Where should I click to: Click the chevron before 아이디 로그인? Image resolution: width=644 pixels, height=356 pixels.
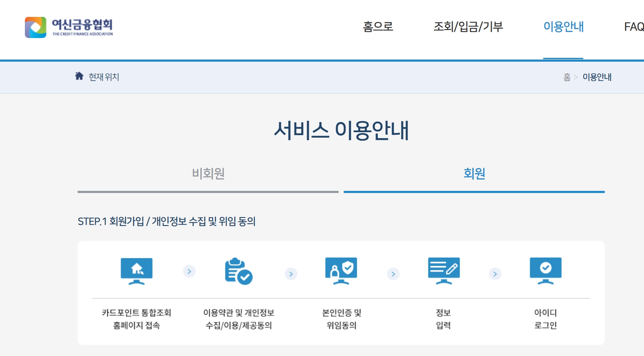[x=495, y=274]
